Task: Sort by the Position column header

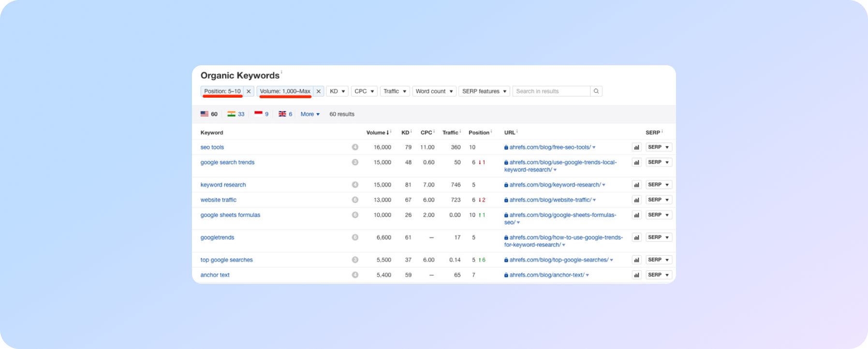Action: click(479, 132)
